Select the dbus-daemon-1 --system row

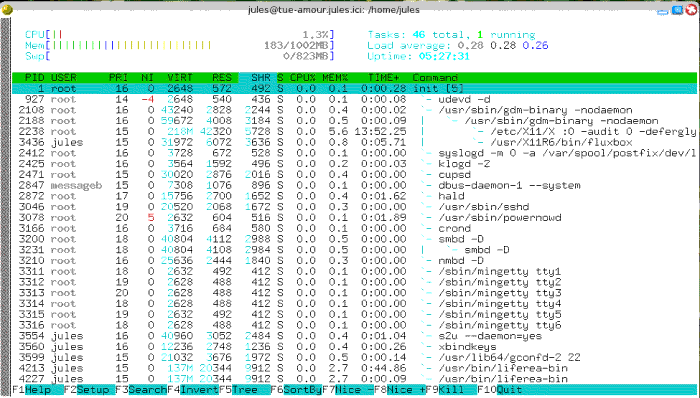(354, 185)
